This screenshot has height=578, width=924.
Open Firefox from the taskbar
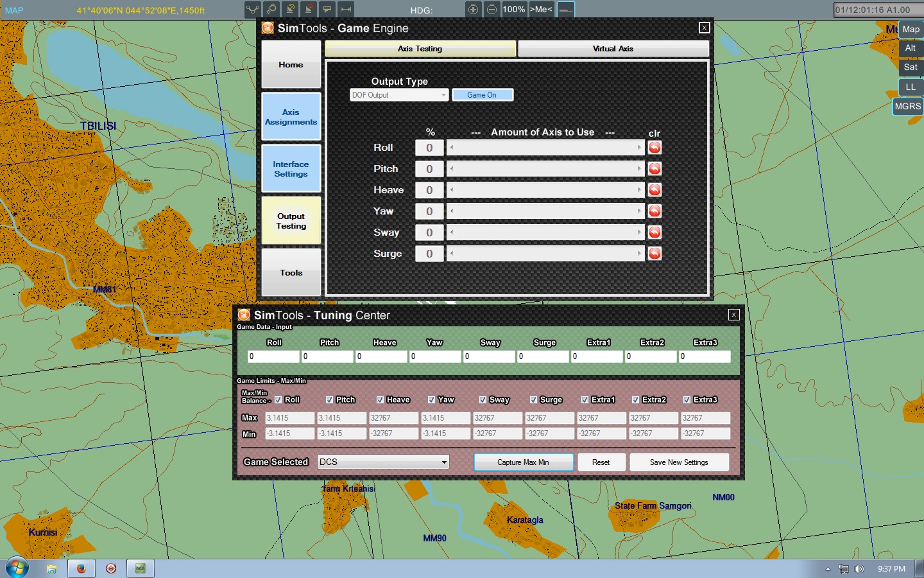click(81, 568)
